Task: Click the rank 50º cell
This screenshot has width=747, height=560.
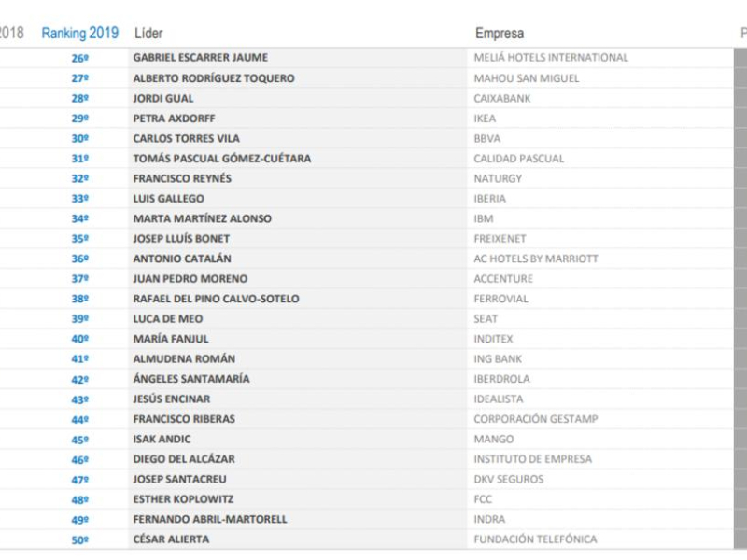Action: tap(80, 540)
